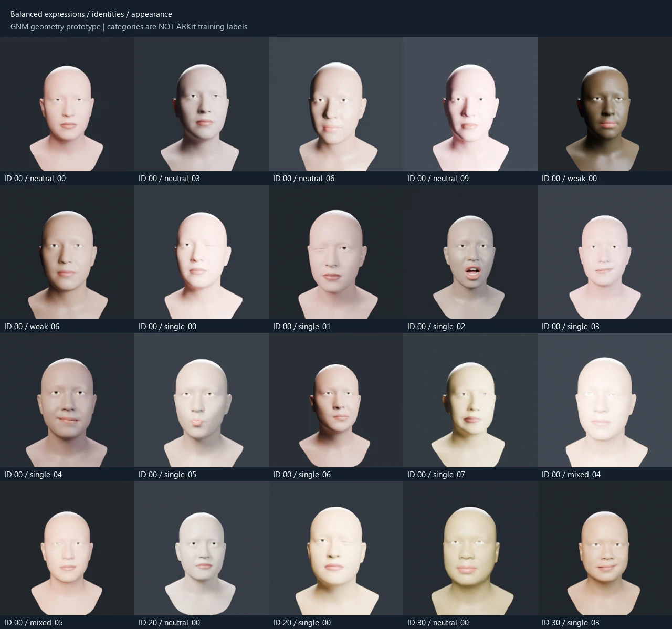Select the dark-skinned ID 00 / weak_00 render
Screen dimensions: 672x629
(605, 104)
